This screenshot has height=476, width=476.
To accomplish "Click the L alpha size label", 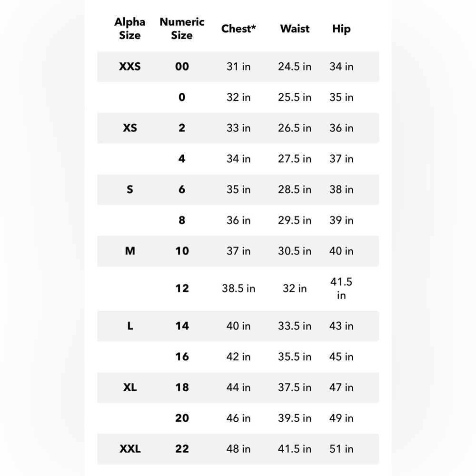I will point(130,326).
